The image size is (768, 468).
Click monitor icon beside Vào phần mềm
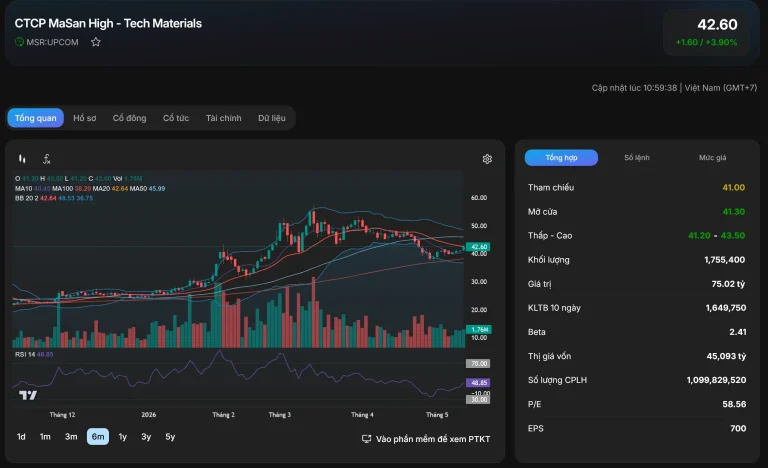pos(366,439)
